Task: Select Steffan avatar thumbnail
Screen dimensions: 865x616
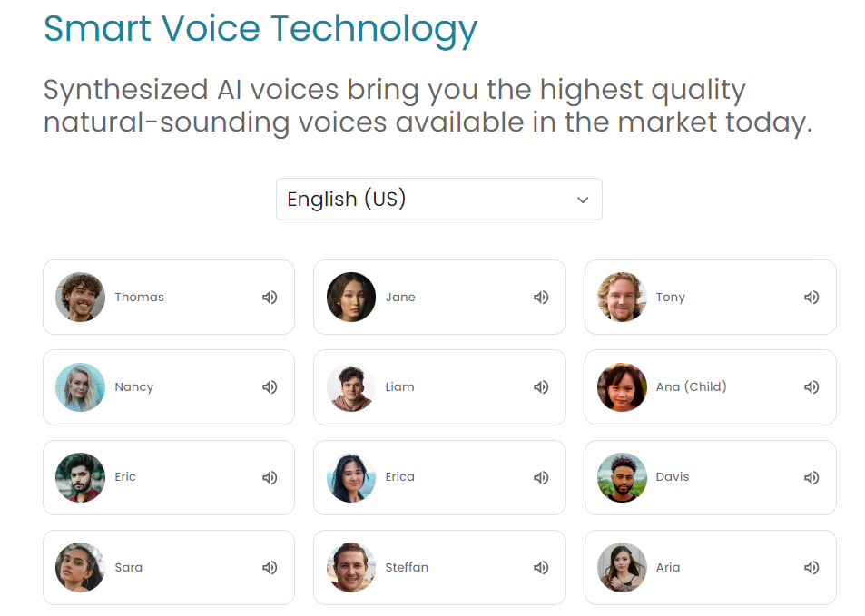Action: tap(351, 567)
